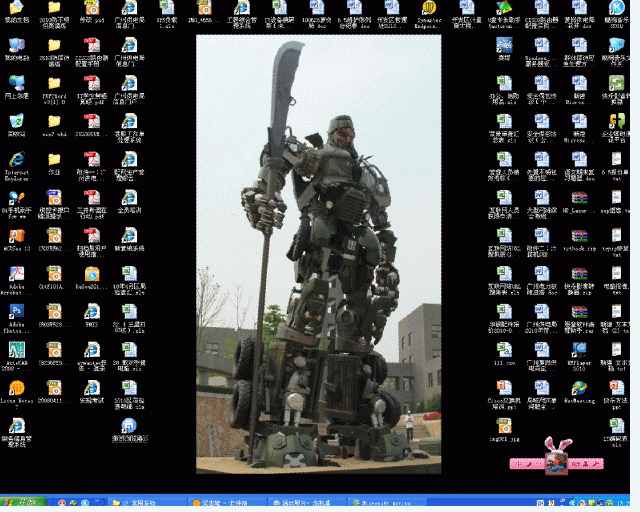Open the 安规考试 web shortcut

[92, 392]
